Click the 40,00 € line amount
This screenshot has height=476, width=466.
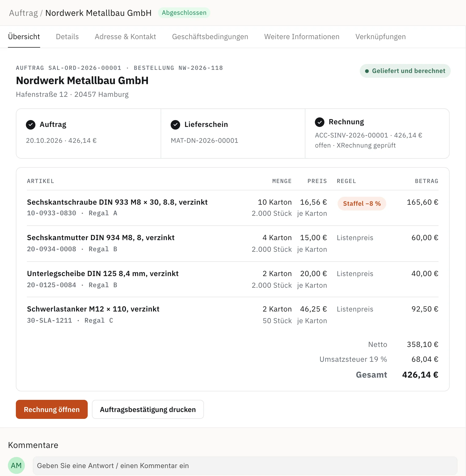pyautogui.click(x=425, y=273)
